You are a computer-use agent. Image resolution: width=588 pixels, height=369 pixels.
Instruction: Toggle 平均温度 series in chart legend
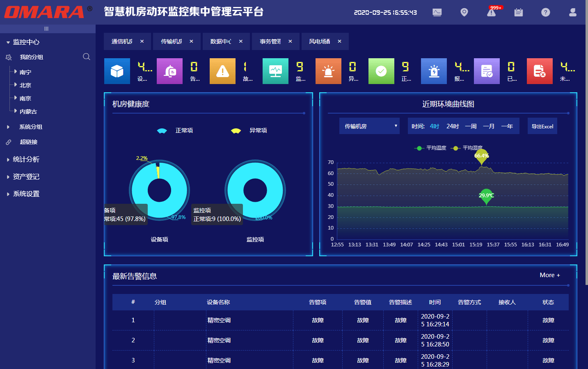coord(430,148)
